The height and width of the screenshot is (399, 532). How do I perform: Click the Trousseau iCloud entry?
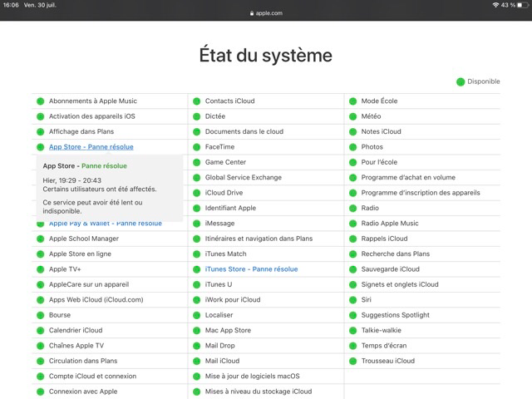(x=387, y=361)
